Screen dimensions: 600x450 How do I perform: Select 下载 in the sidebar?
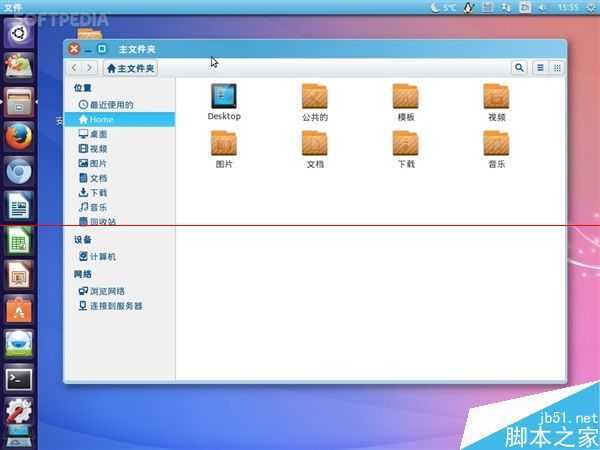(119, 192)
